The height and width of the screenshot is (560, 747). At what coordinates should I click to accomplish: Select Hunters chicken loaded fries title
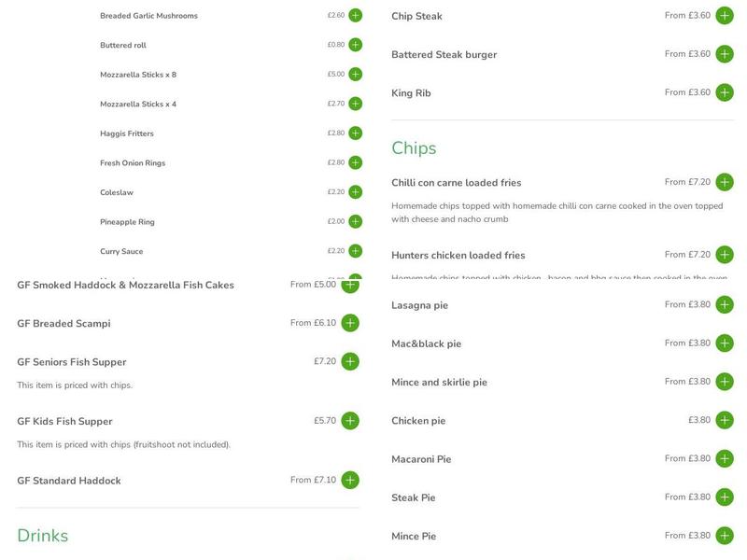point(458,256)
